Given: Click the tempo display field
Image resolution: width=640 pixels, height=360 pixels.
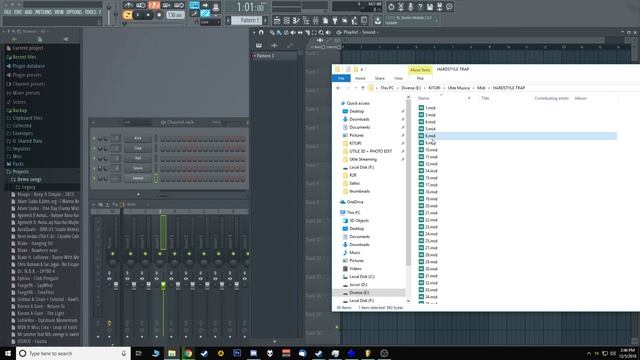Looking at the screenshot, I should pyautogui.click(x=175, y=15).
